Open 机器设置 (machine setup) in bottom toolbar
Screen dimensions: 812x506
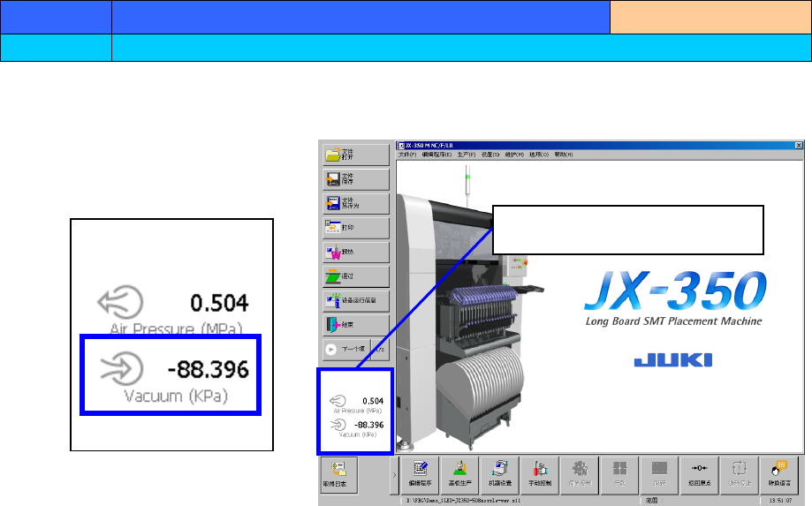[x=500, y=474]
